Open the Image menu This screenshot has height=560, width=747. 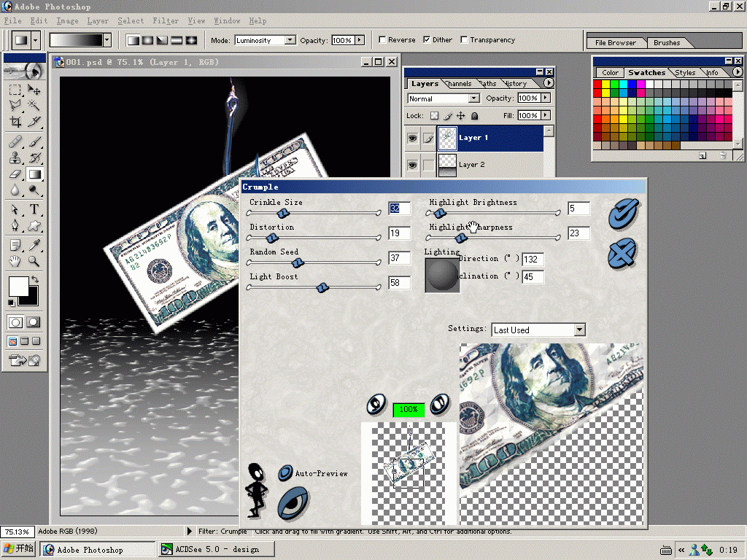coord(67,20)
